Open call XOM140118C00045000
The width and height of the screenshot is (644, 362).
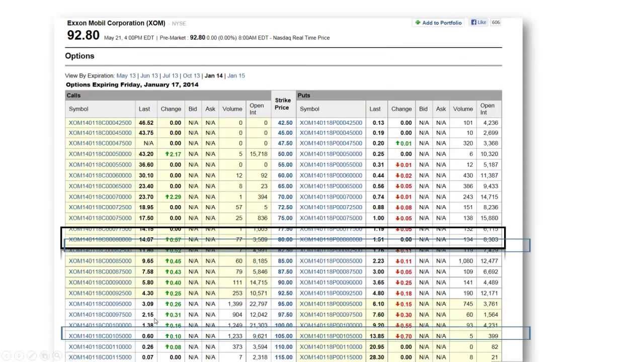click(x=100, y=133)
